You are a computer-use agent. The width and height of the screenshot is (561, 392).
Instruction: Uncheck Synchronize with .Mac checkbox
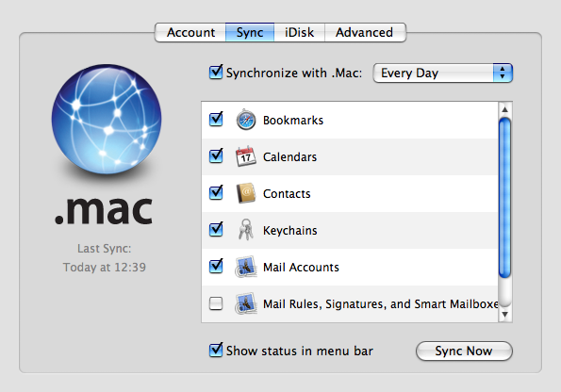click(x=216, y=73)
